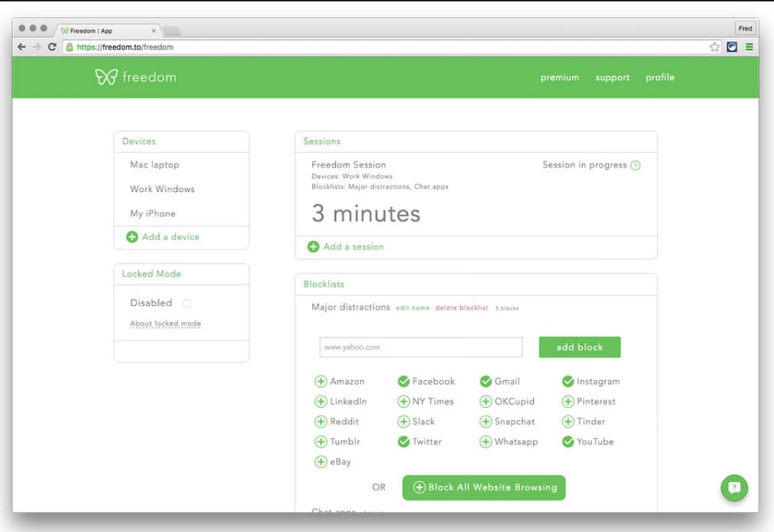Click the Add a device plus icon
Image resolution: width=774 pixels, height=532 pixels.
(x=132, y=237)
